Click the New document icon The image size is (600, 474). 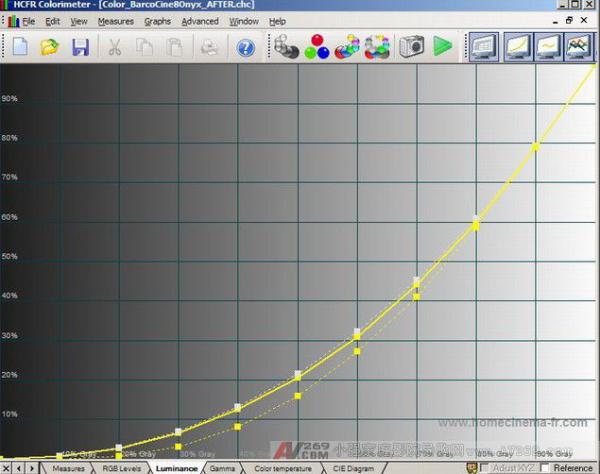pyautogui.click(x=20, y=47)
